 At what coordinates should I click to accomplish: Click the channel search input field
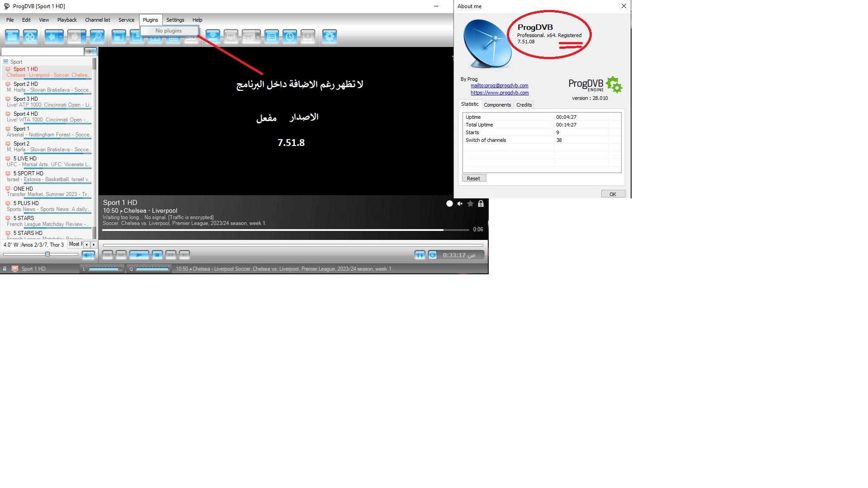42,52
